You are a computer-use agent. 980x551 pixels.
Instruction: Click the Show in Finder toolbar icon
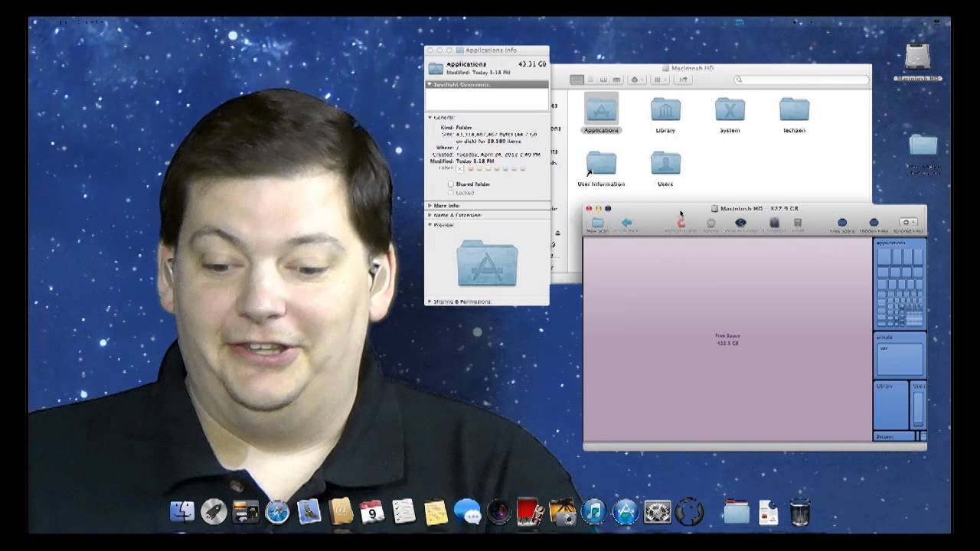740,222
